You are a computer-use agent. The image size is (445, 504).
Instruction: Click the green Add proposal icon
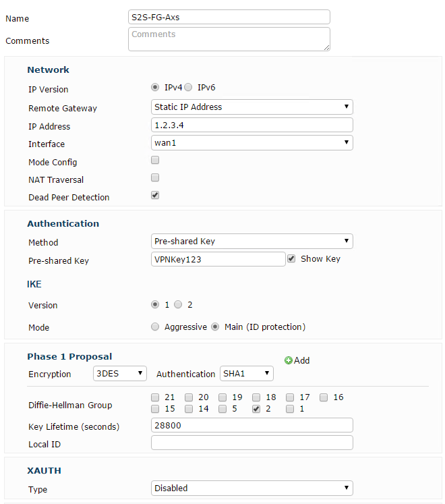(288, 360)
